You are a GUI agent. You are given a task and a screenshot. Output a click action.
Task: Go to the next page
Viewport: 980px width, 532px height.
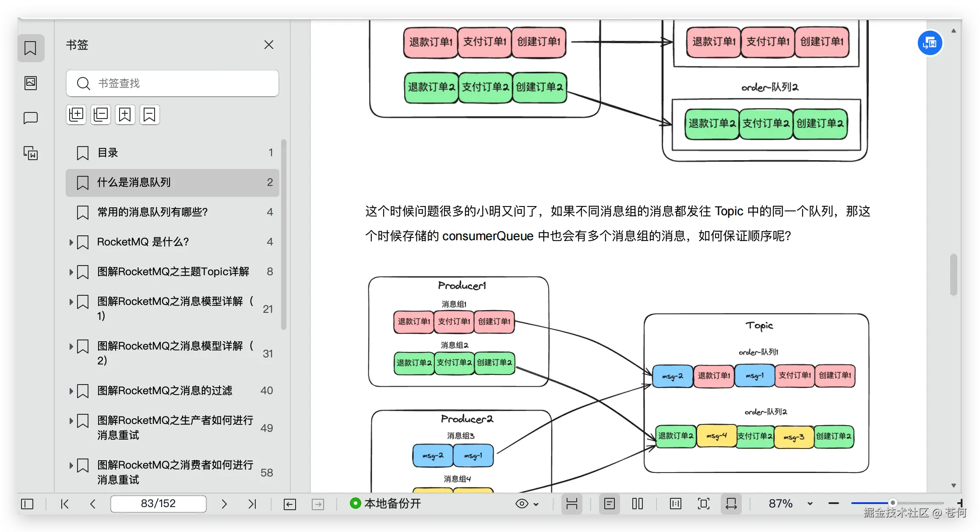pyautogui.click(x=224, y=504)
